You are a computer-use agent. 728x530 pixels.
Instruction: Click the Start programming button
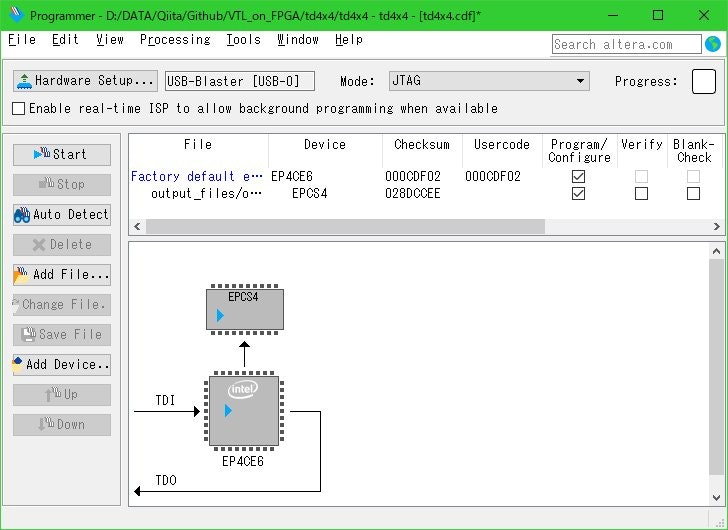(x=62, y=155)
